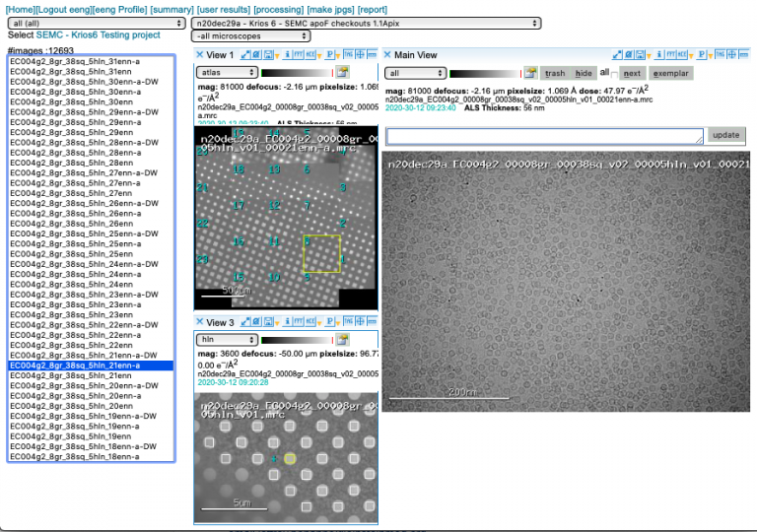Open the [make jpgs] link
This screenshot has width=757, height=532.
coord(331,10)
